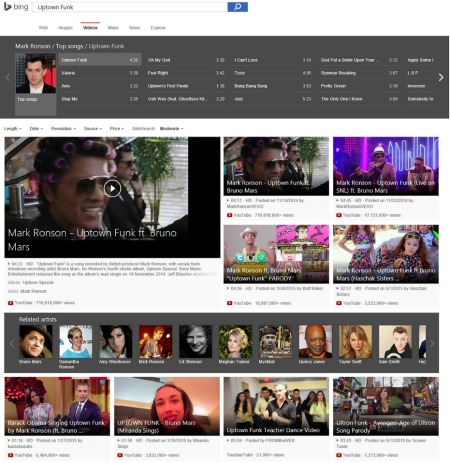Switch to the Images tab
Image resolution: width=450 pixels, height=463 pixels.
click(65, 28)
